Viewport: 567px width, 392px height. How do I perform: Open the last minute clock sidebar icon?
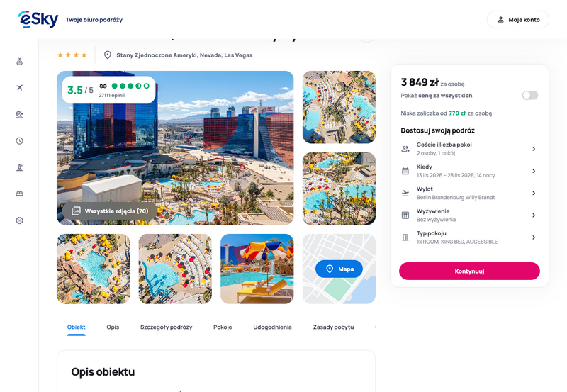(x=20, y=140)
